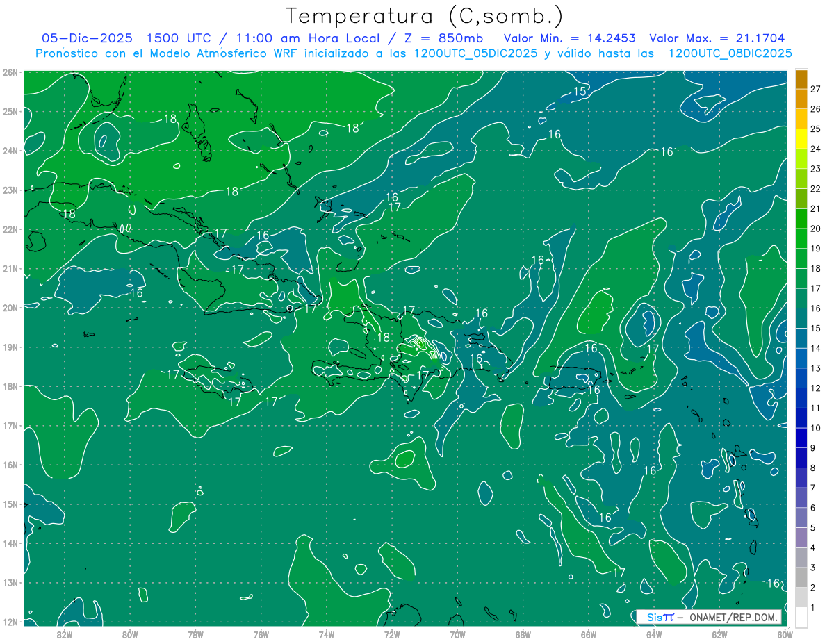
Task: Click the "74W" longitude label
Action: pos(327,634)
